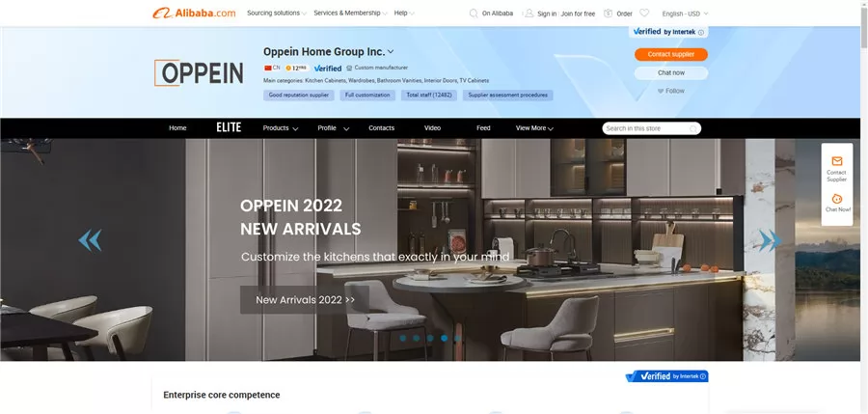Click the Join for free link

coord(578,14)
